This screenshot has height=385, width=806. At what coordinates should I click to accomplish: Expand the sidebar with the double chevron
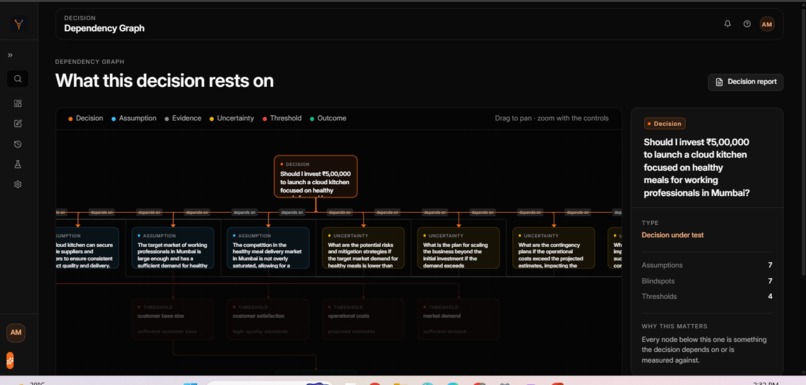click(10, 55)
